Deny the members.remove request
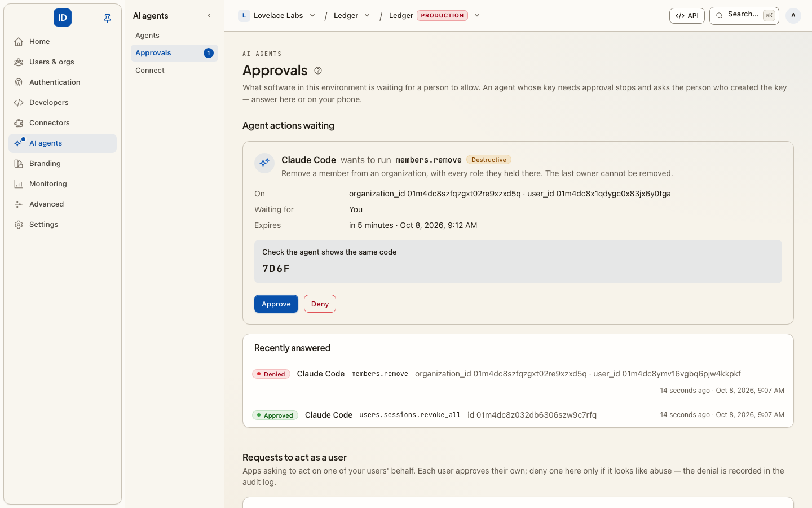The width and height of the screenshot is (812, 508). click(x=320, y=304)
